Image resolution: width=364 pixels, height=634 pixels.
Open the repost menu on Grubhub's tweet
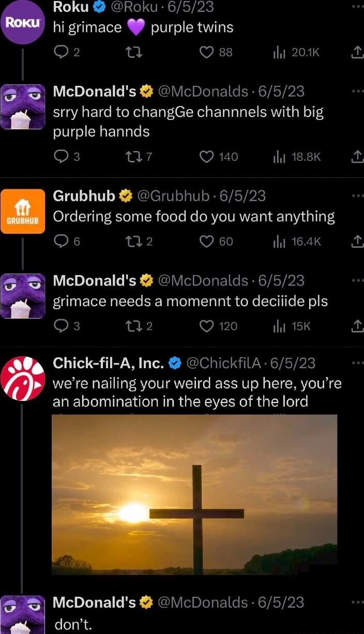tap(134, 241)
